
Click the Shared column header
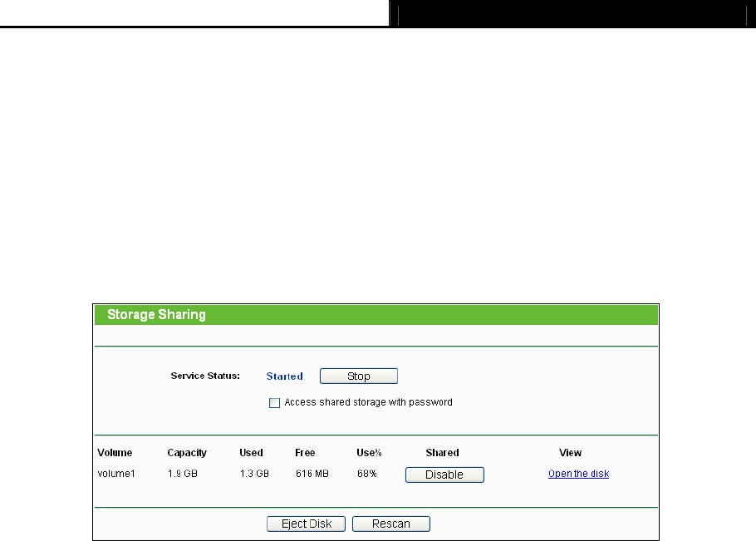[442, 453]
